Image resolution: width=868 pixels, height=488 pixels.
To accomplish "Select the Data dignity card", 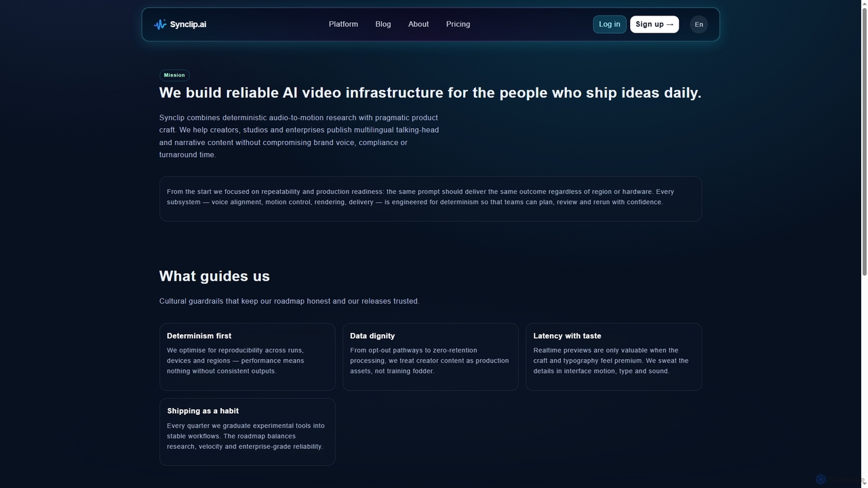I will (431, 357).
